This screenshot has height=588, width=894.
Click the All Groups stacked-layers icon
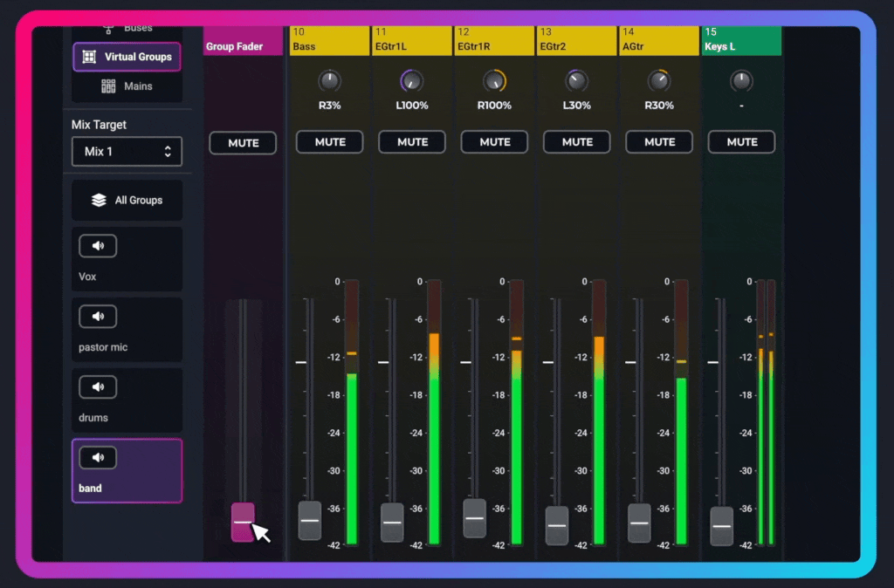99,199
